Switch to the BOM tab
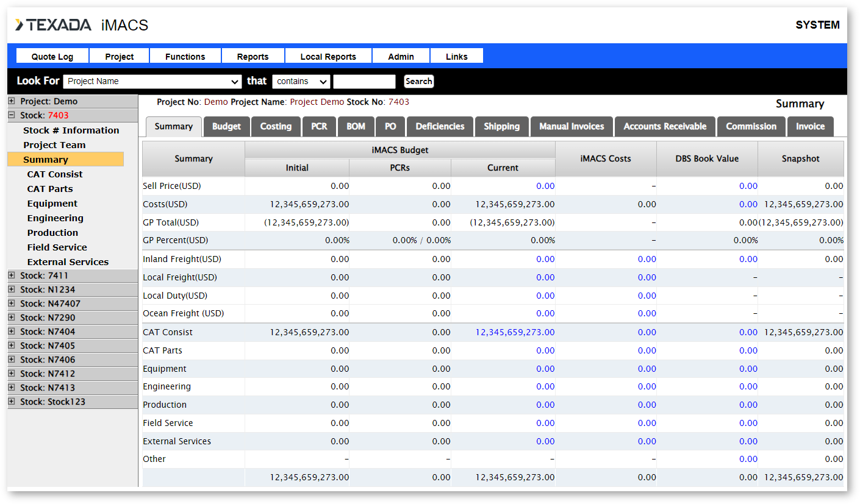This screenshot has width=860, height=504. click(356, 127)
